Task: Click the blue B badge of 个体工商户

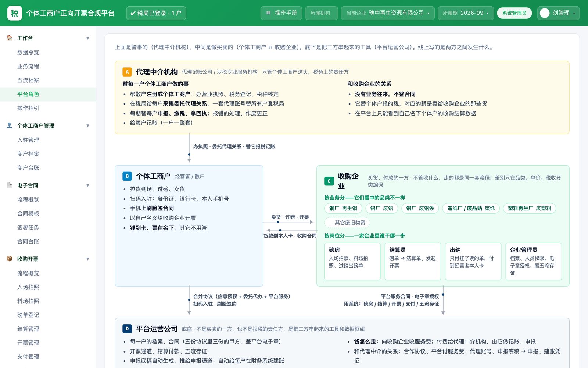Action: tap(127, 176)
